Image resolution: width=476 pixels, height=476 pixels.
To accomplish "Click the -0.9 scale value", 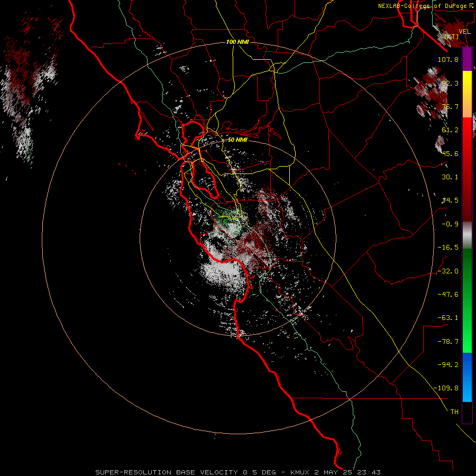I will 450,224.
